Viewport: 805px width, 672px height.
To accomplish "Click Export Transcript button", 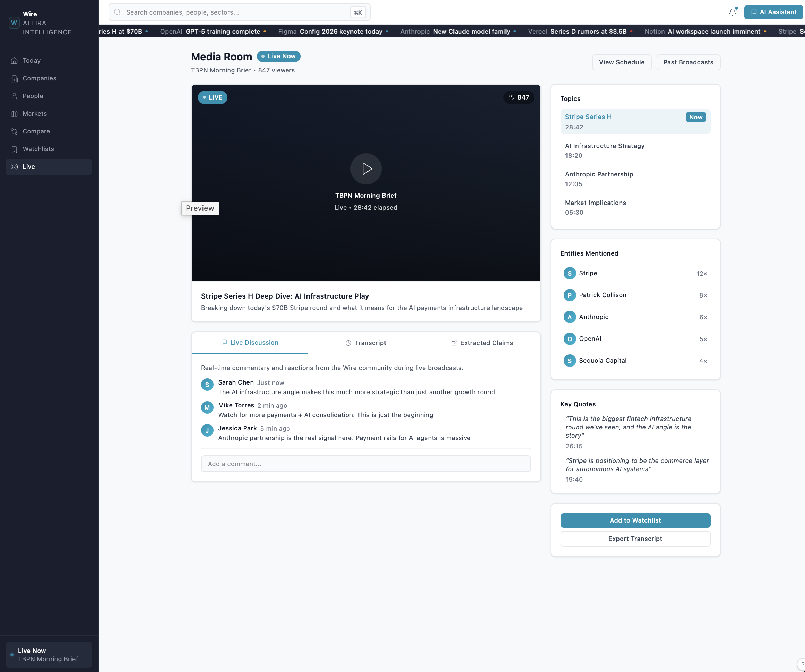I will 635,539.
